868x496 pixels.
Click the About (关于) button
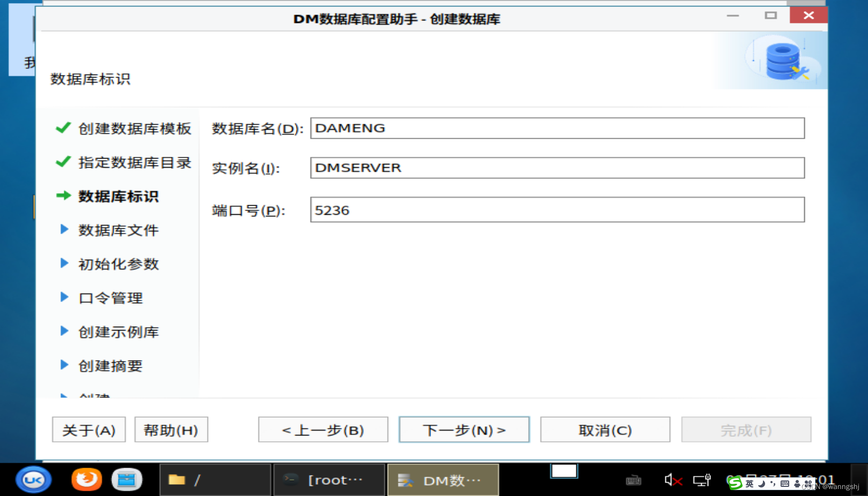tap(89, 430)
